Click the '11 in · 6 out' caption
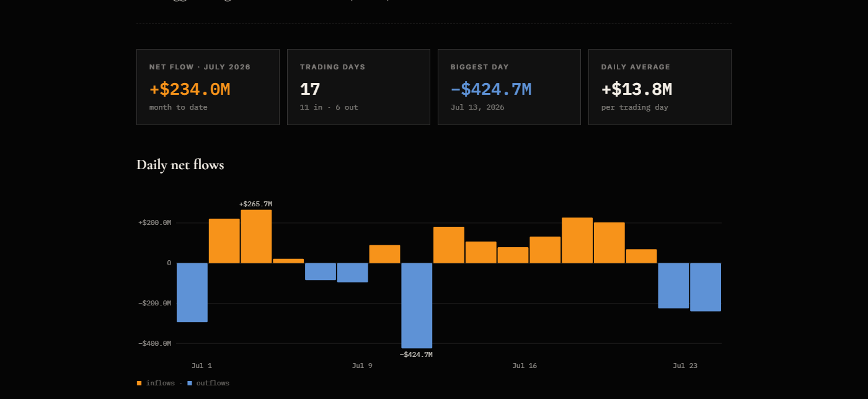 coord(329,107)
